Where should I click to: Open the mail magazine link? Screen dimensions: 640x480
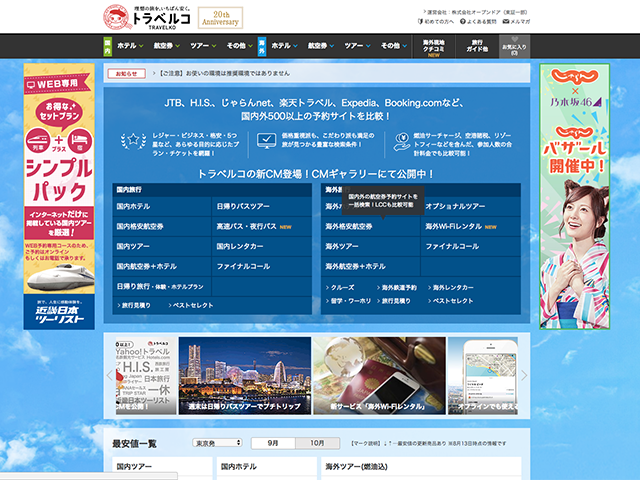[x=516, y=22]
